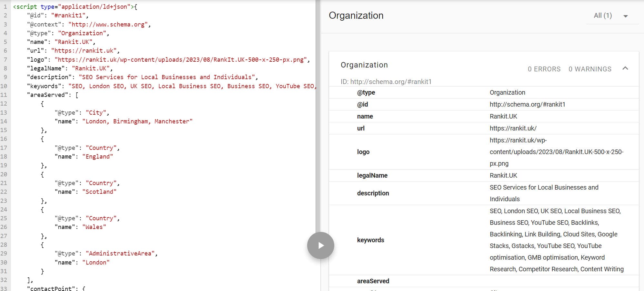644x291 pixels.
Task: Place cursor on script tag line 1
Action: 75,7
